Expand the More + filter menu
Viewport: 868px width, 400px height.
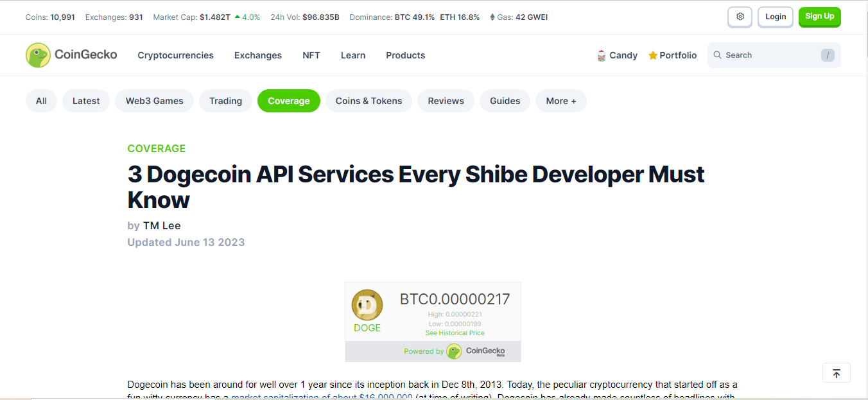click(560, 101)
